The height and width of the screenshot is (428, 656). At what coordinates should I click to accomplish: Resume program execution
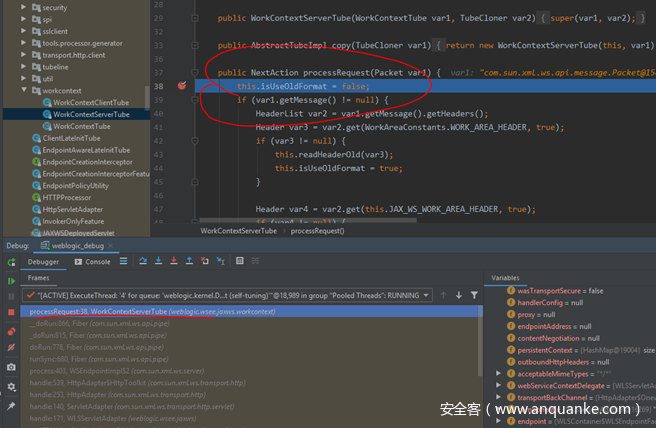pos(11,281)
